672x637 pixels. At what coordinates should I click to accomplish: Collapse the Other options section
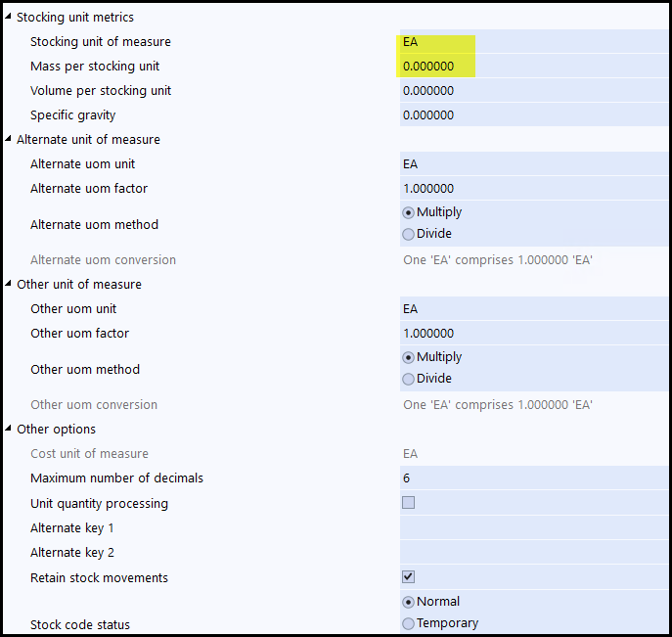click(9, 430)
